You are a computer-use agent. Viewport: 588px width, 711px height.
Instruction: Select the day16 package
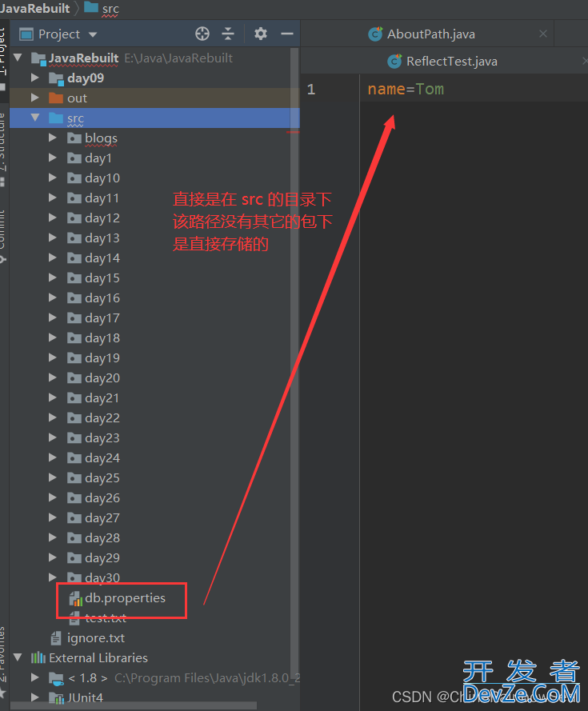(x=102, y=298)
